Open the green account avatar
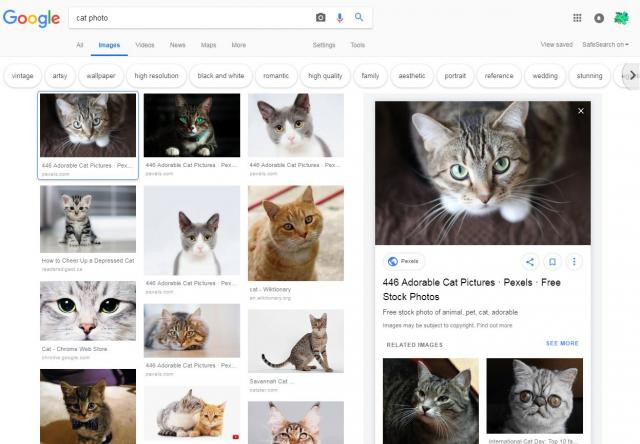The width and height of the screenshot is (640, 444). click(621, 17)
